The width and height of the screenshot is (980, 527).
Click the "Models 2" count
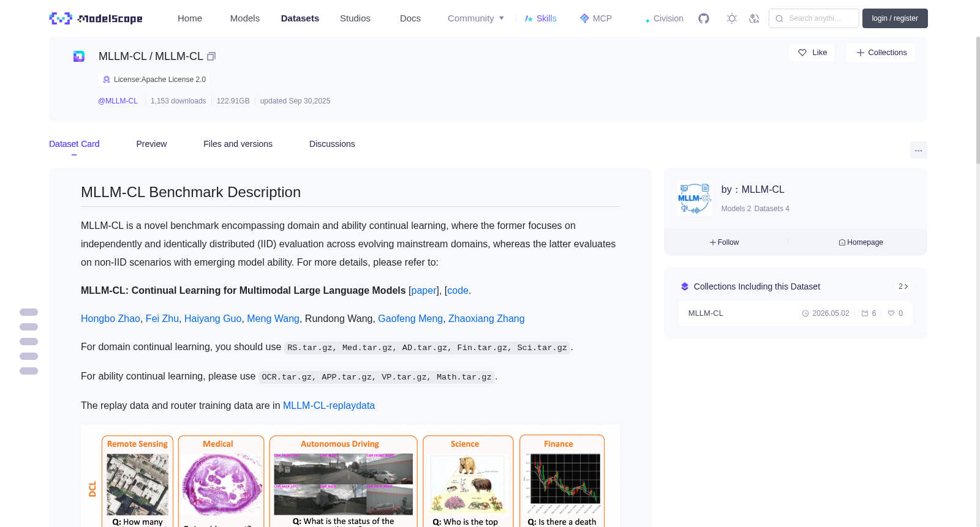[x=736, y=209]
